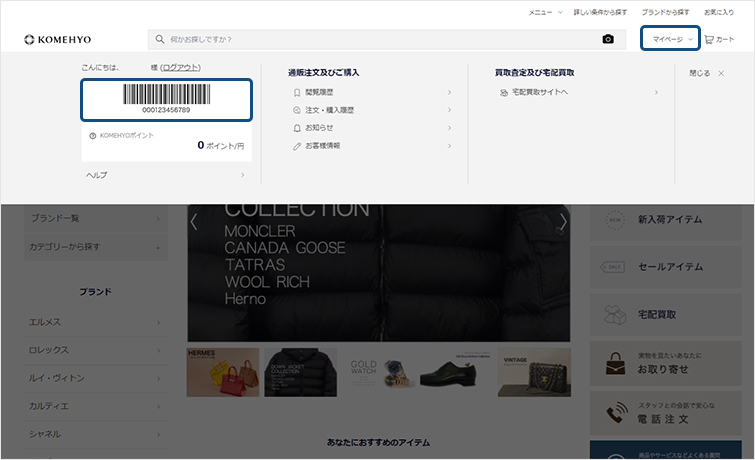Click the NEW badge icon
Screen dimensions: 755x460
pos(615,220)
